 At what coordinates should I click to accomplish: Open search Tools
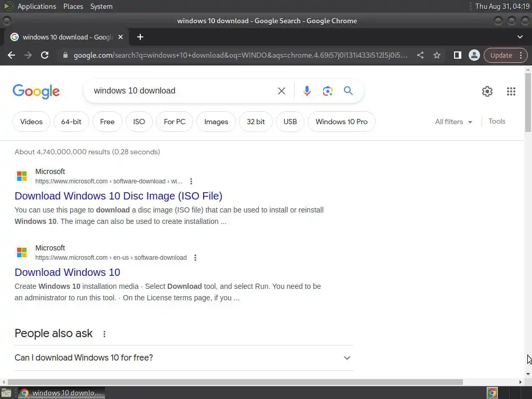(497, 121)
